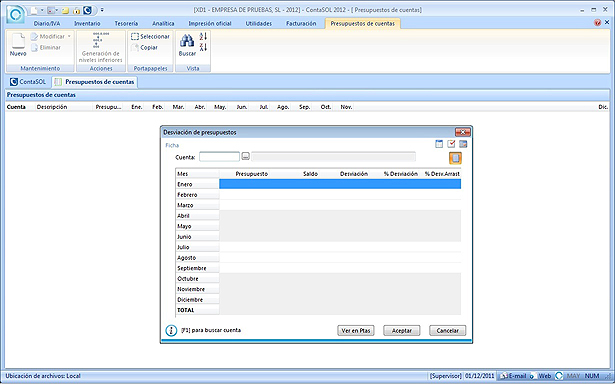Image resolution: width=615 pixels, height=384 pixels.
Task: Close the Desviación de presupuestos dialog
Action: click(x=462, y=132)
